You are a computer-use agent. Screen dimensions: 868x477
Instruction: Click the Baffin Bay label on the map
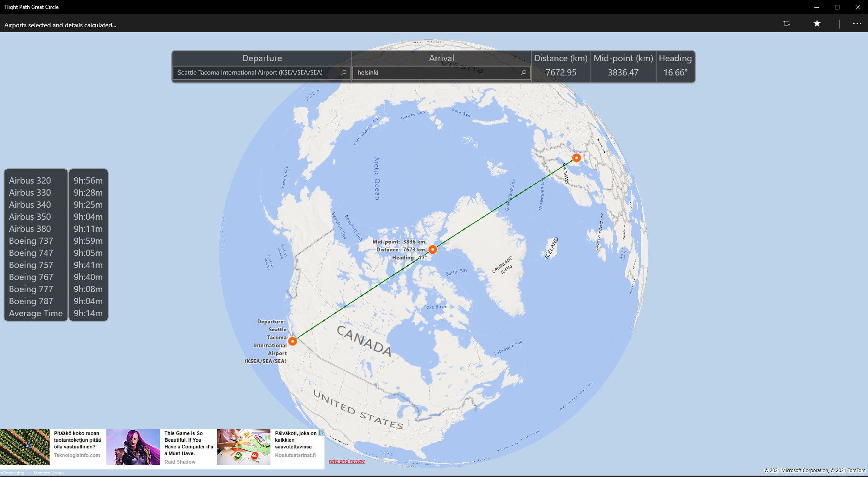(x=457, y=272)
